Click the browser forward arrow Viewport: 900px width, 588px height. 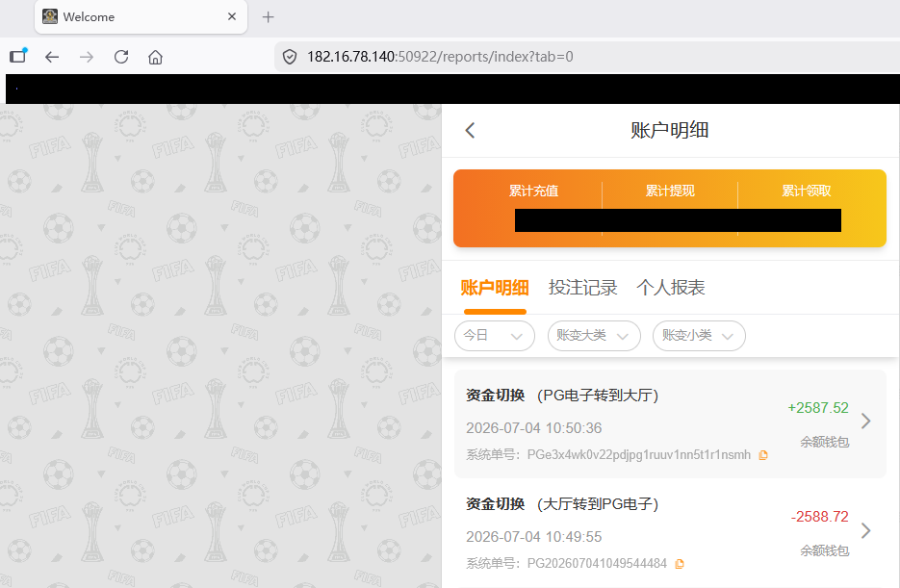[87, 57]
